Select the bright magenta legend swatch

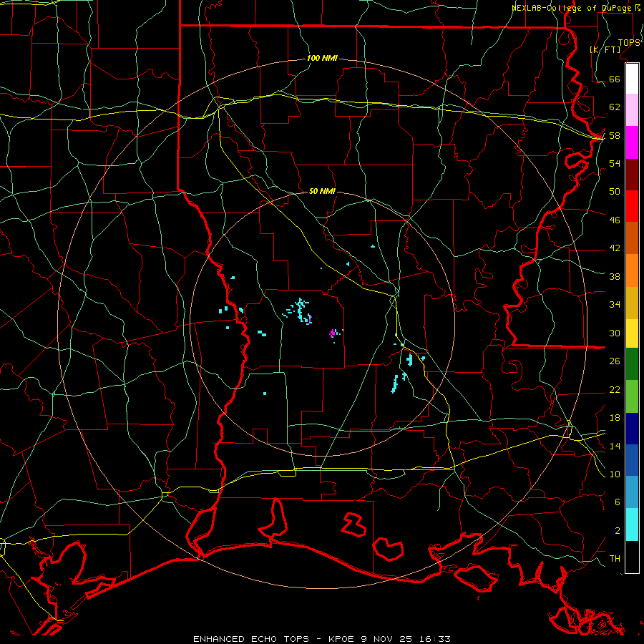click(x=632, y=142)
